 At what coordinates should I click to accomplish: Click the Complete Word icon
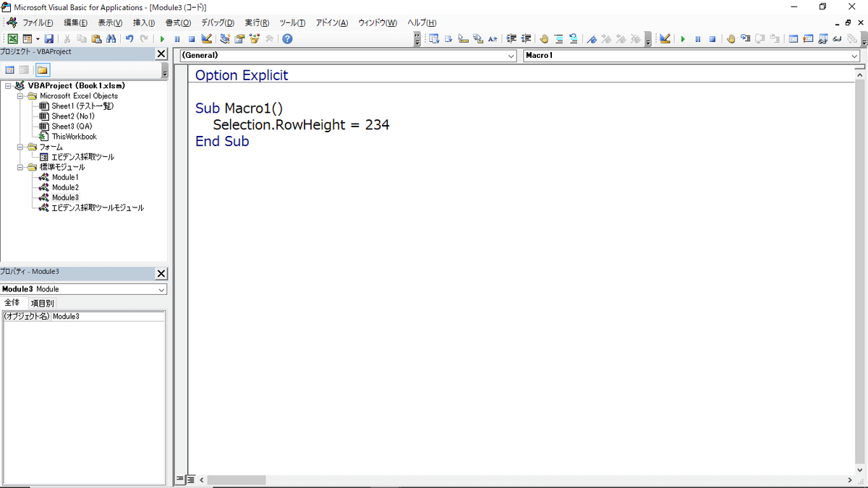pos(493,39)
